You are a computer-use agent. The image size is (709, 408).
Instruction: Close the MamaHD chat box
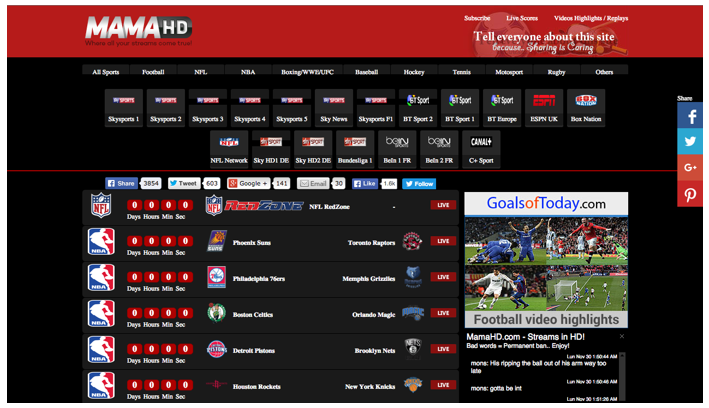(x=622, y=336)
